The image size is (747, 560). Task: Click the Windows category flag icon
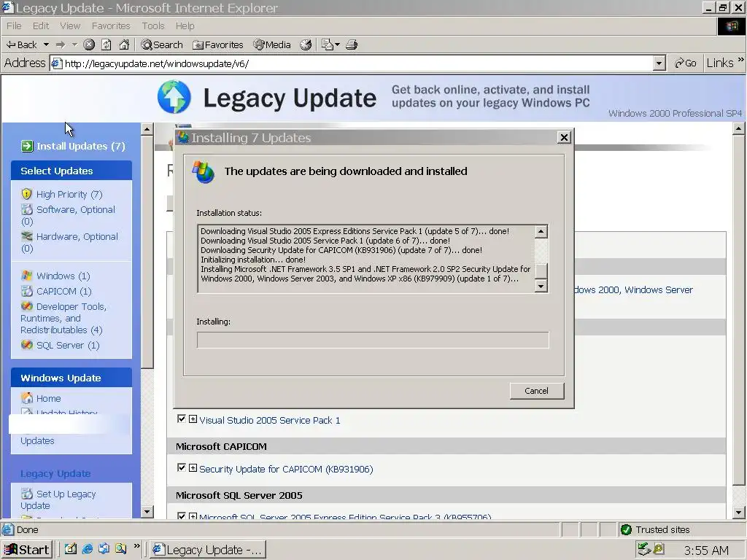click(27, 276)
